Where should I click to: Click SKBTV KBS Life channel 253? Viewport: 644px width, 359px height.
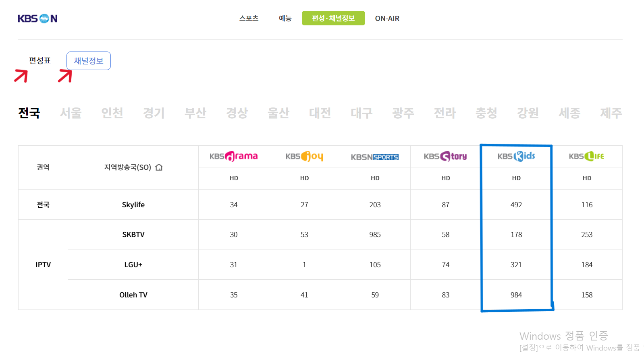[587, 235]
